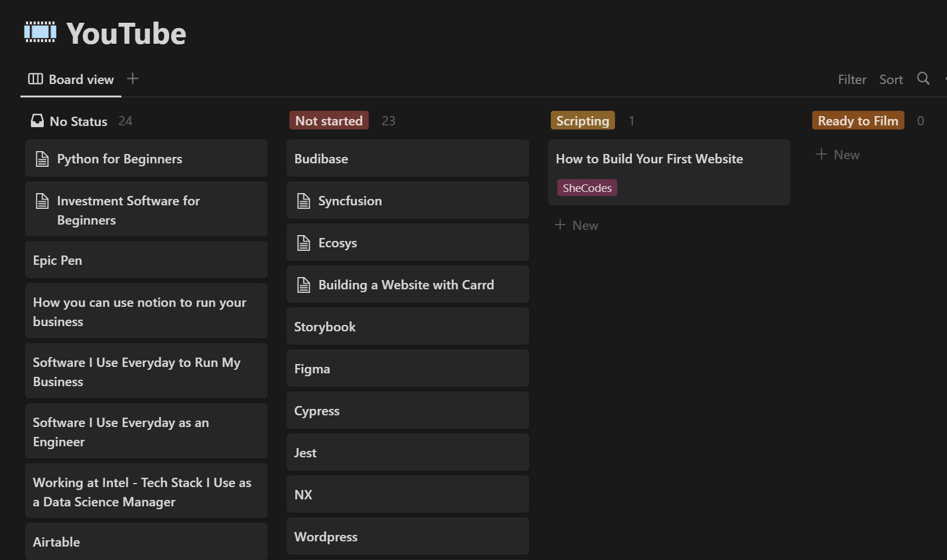Click the page icon on Python for Beginners
Viewport: 947px width, 560px height.
(42, 159)
